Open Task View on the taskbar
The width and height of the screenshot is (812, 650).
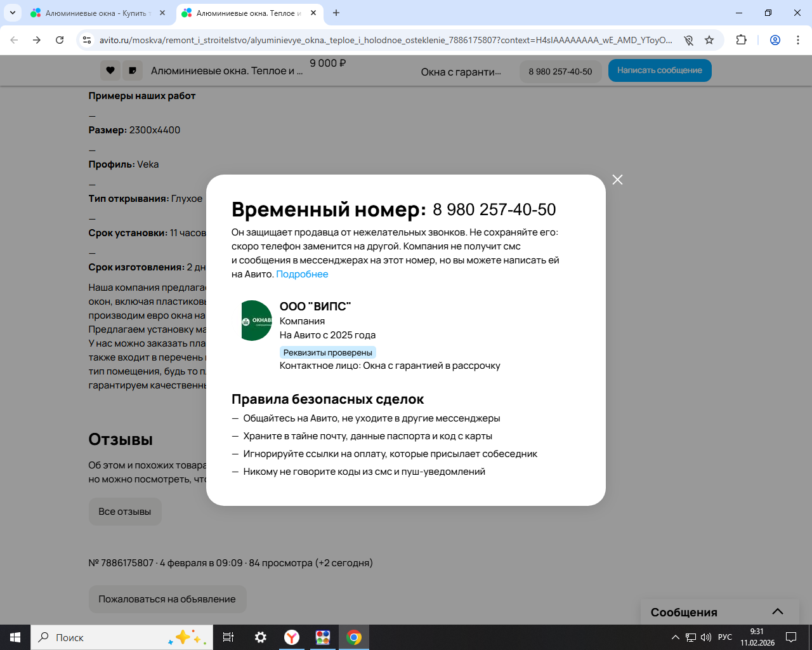click(x=228, y=637)
